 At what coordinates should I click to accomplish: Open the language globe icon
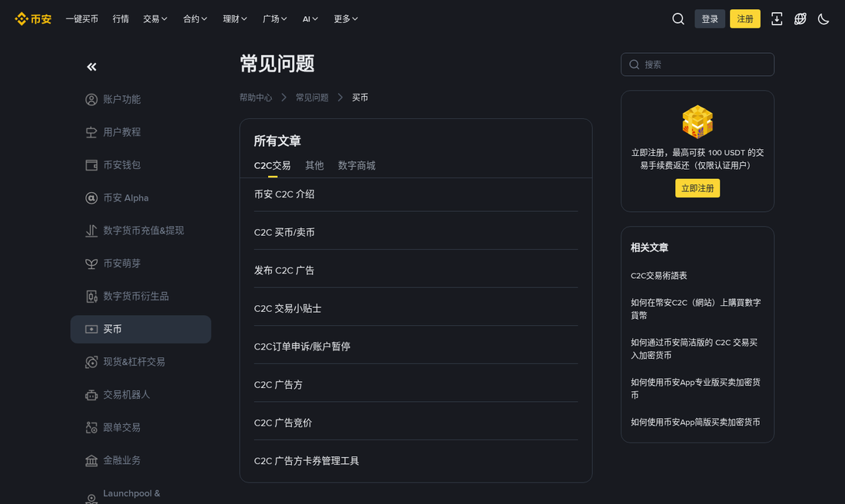[x=800, y=19]
